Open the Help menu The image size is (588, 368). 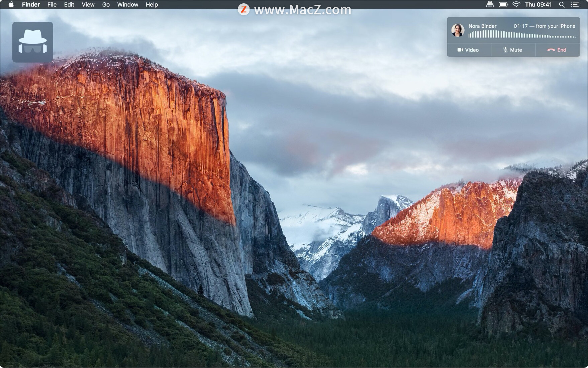pyautogui.click(x=152, y=5)
